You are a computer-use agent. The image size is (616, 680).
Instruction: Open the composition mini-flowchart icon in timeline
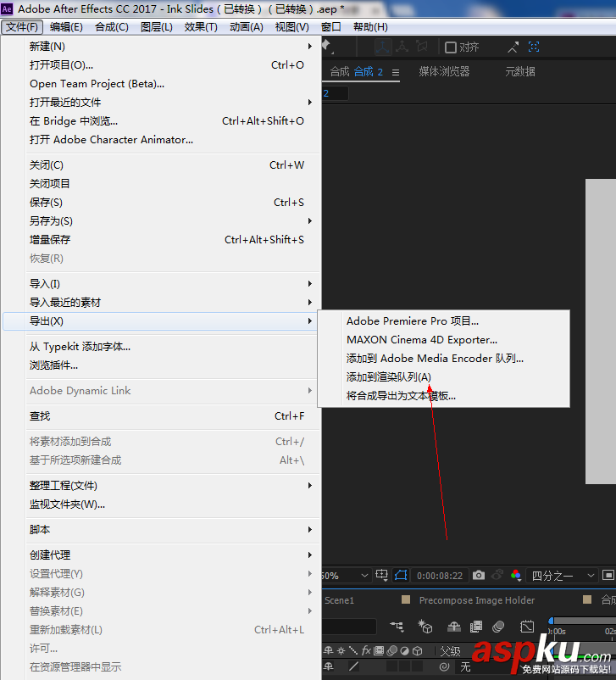click(397, 627)
